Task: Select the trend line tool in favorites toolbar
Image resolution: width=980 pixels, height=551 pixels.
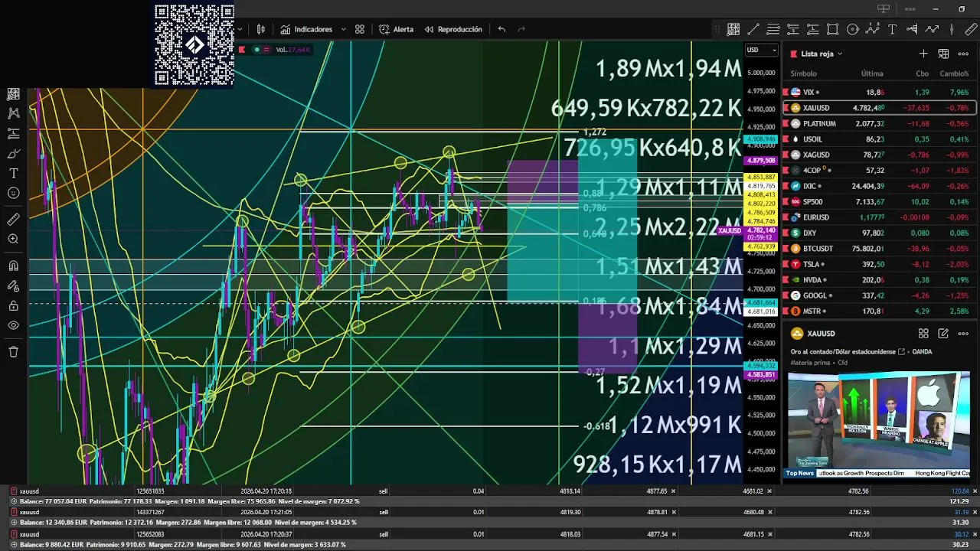Action: point(753,29)
